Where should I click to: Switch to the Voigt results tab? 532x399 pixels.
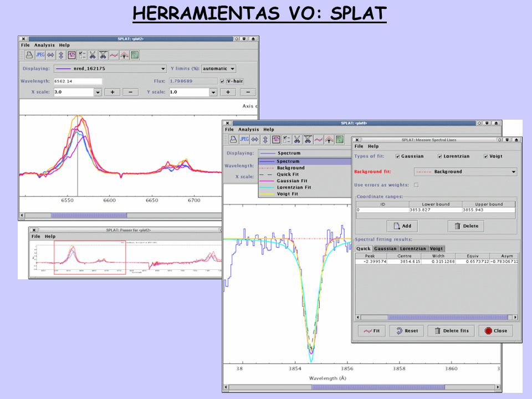pos(436,249)
